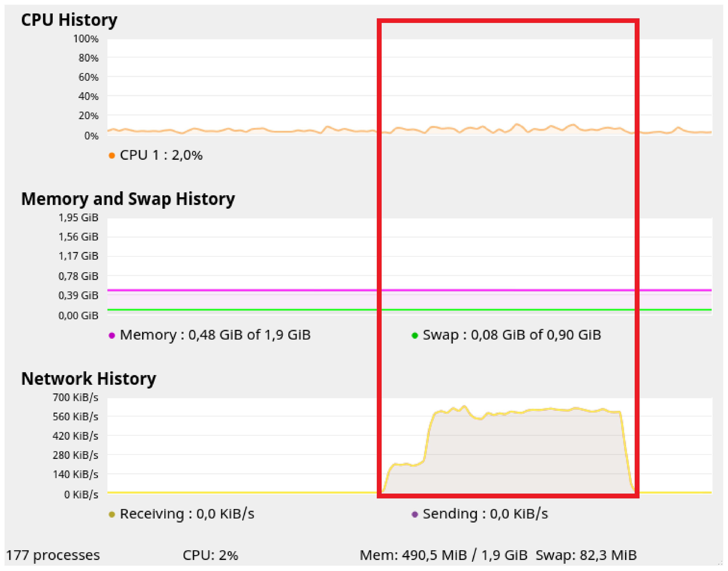728x571 pixels.
Task: Open the magenta Memory color picker
Action: 112,335
